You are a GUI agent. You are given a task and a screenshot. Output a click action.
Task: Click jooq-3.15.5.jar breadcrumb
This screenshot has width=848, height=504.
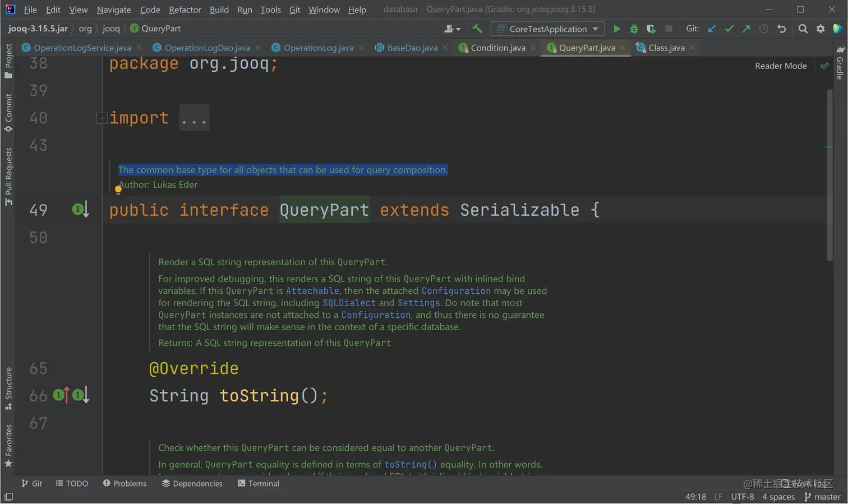[x=38, y=28]
